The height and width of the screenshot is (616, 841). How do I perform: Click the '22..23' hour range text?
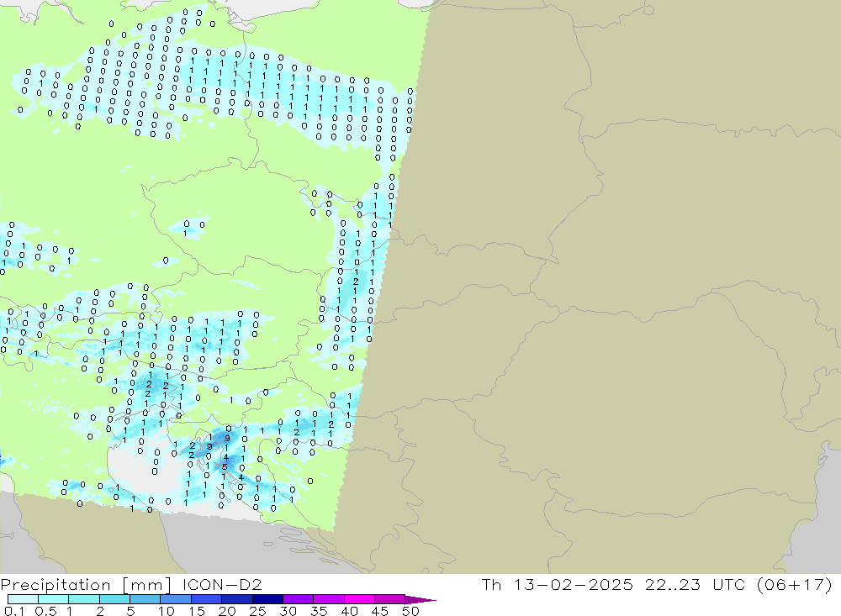pos(673,584)
